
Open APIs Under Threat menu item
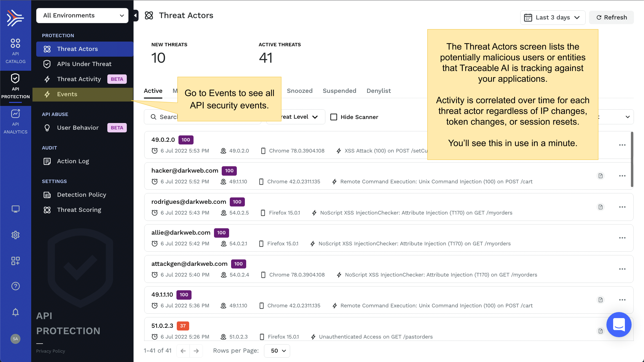84,64
